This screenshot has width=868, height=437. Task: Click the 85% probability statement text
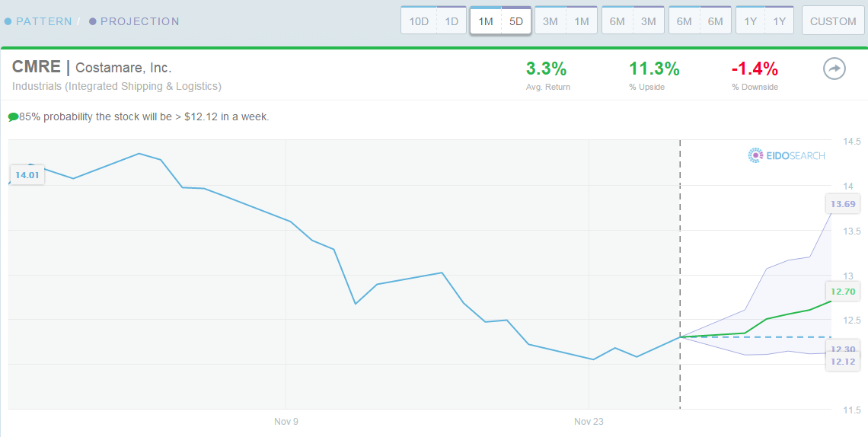144,117
